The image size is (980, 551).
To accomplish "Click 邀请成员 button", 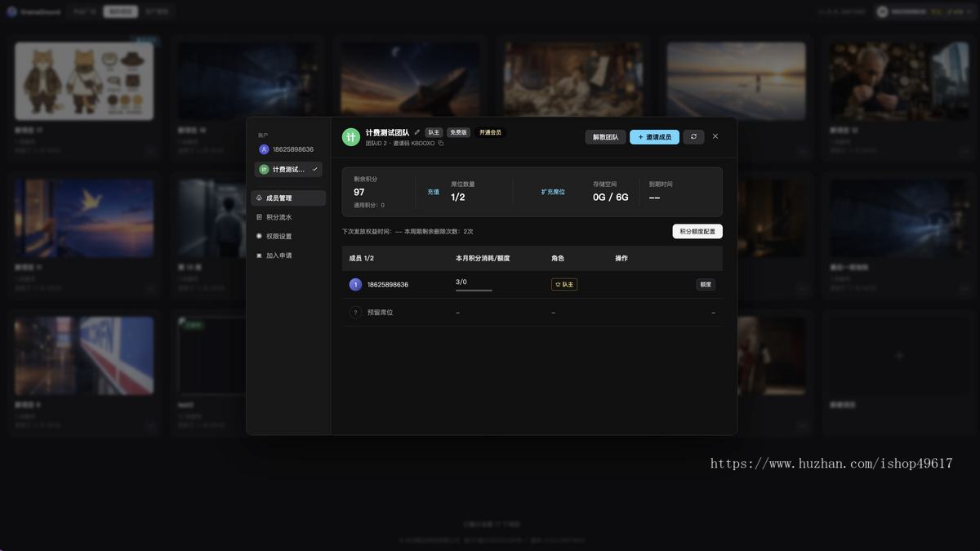I will point(654,137).
